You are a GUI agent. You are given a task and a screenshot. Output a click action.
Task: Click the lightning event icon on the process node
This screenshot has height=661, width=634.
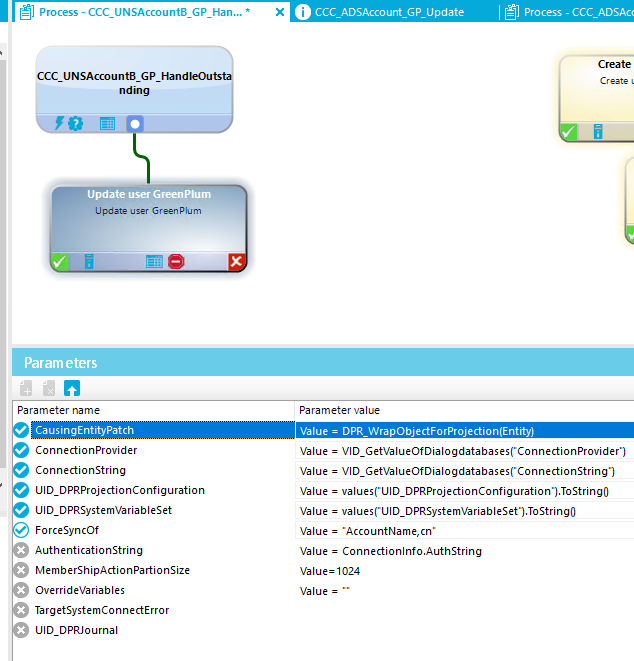click(x=59, y=124)
